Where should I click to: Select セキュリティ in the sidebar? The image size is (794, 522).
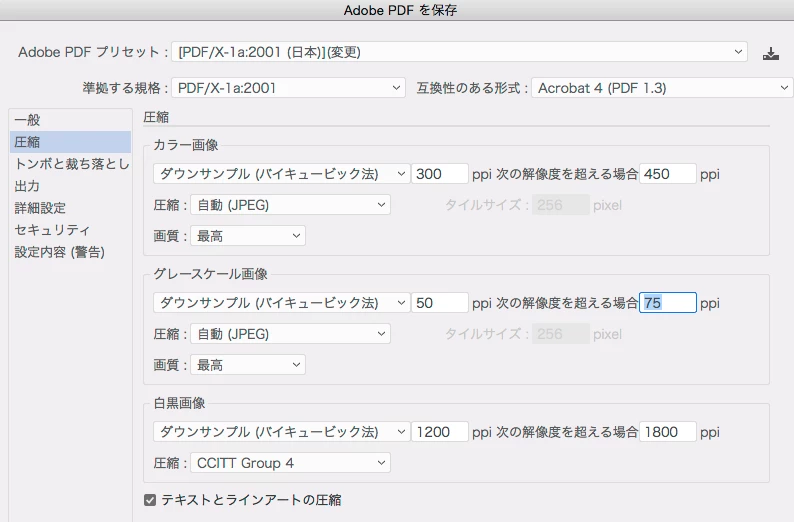[70, 230]
